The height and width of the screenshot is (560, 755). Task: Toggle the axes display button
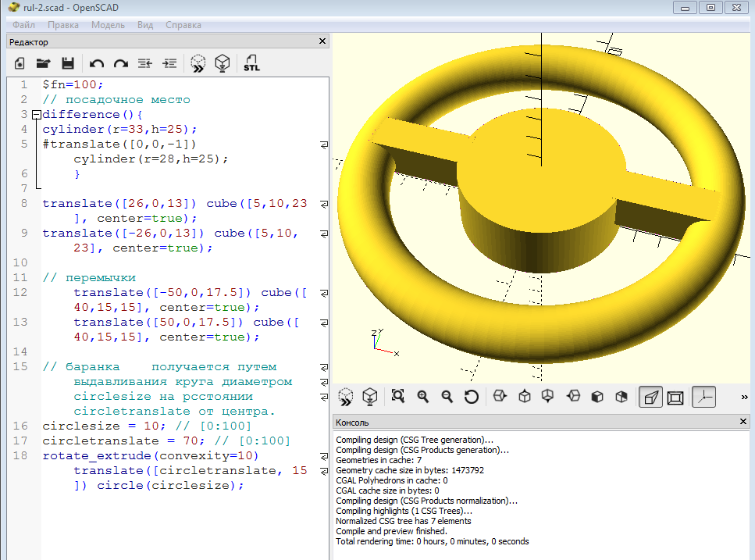704,397
